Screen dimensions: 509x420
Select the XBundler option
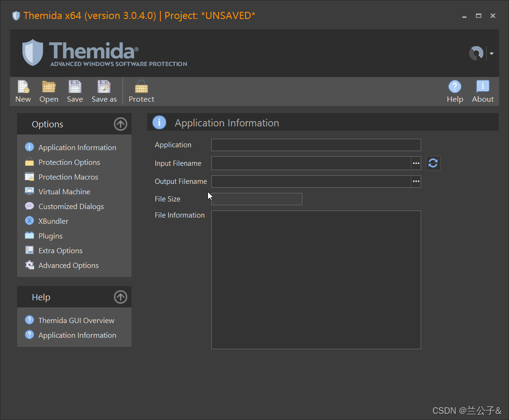tap(47, 221)
